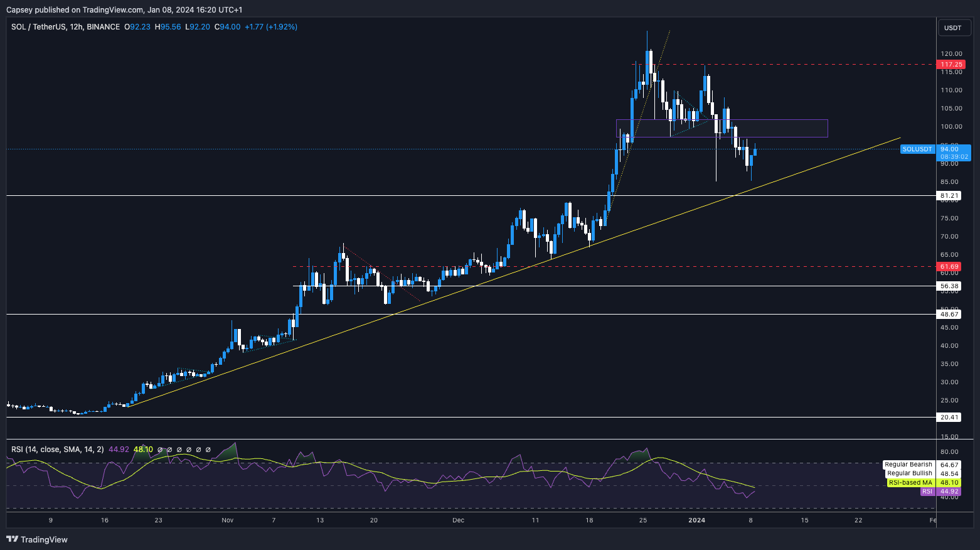Click the 64.67 RSI scale value

pyautogui.click(x=950, y=465)
